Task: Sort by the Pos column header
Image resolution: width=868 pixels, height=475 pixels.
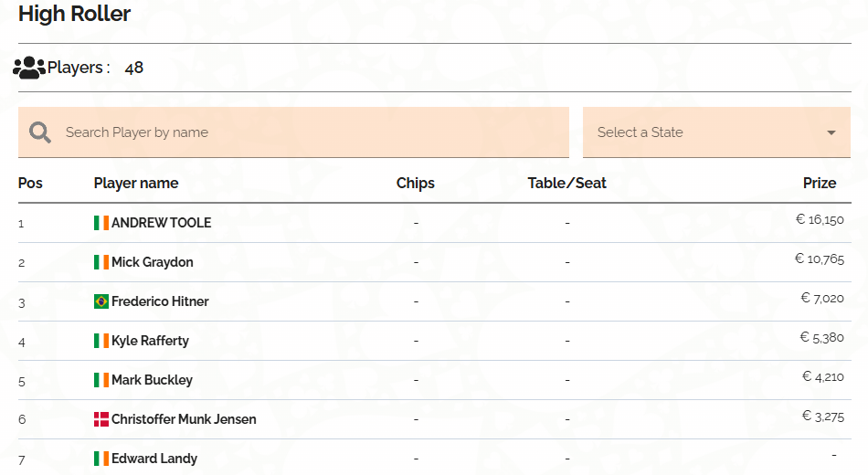Action: 30,183
